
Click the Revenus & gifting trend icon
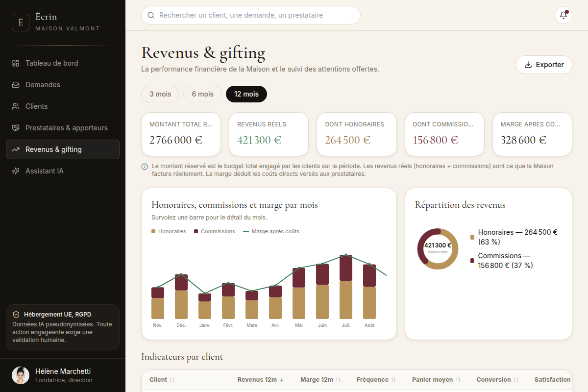[x=16, y=149]
